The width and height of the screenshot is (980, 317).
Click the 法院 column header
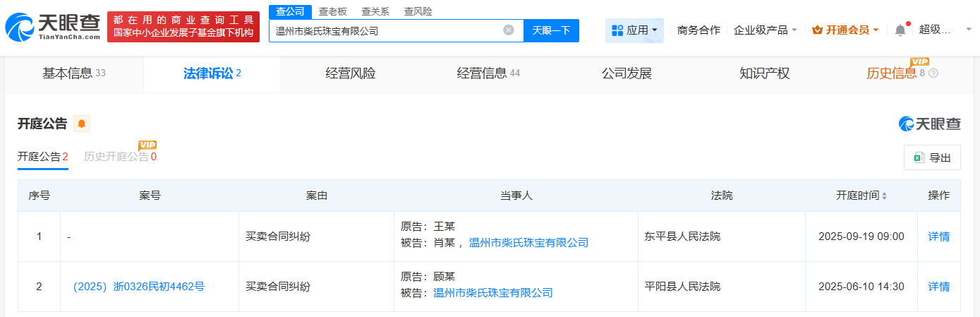click(722, 196)
